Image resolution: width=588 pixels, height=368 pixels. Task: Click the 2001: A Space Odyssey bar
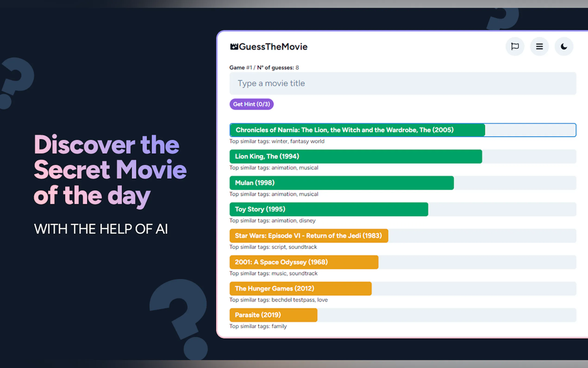[x=403, y=262]
